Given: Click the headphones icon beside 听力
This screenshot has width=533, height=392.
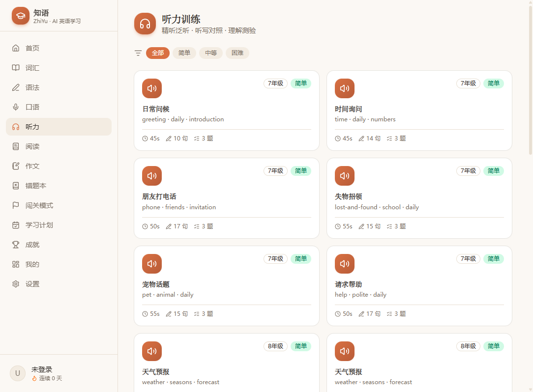Looking at the screenshot, I should [x=16, y=127].
